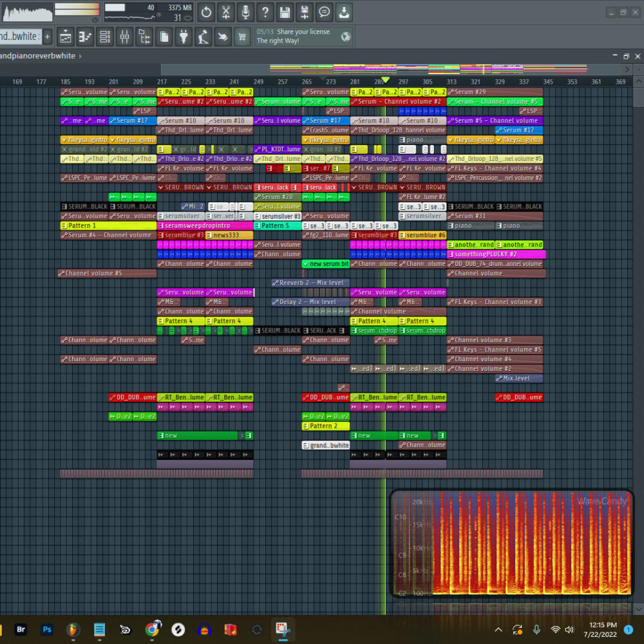Select the somethingPLUCKY #2 clip
The height and width of the screenshot is (644, 644).
click(496, 254)
